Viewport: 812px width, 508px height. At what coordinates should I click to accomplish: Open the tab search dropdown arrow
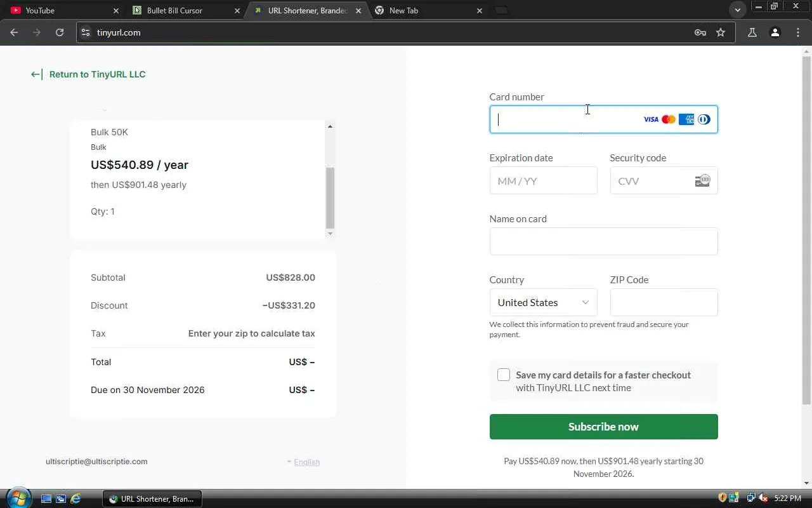click(737, 11)
